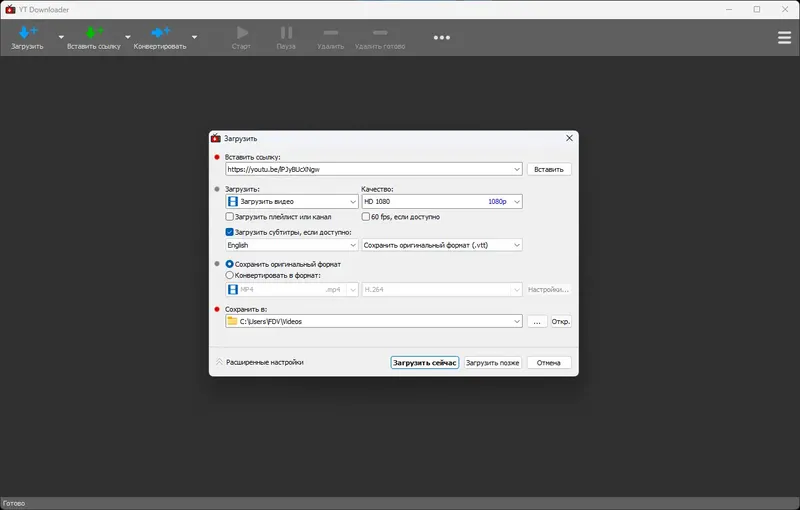The height and width of the screenshot is (510, 800).
Task: Open the arrow menu beside Вставить ссылку
Action: tap(128, 37)
